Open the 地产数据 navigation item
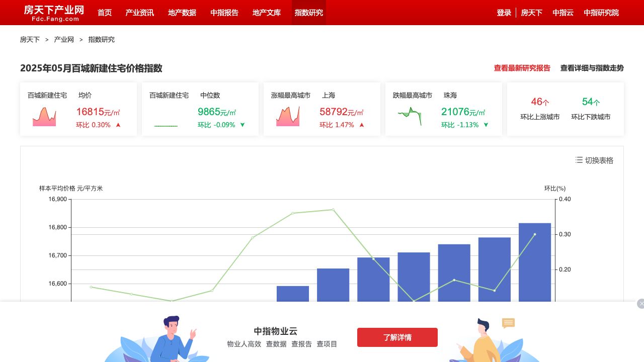The width and height of the screenshot is (644, 362). click(x=182, y=13)
